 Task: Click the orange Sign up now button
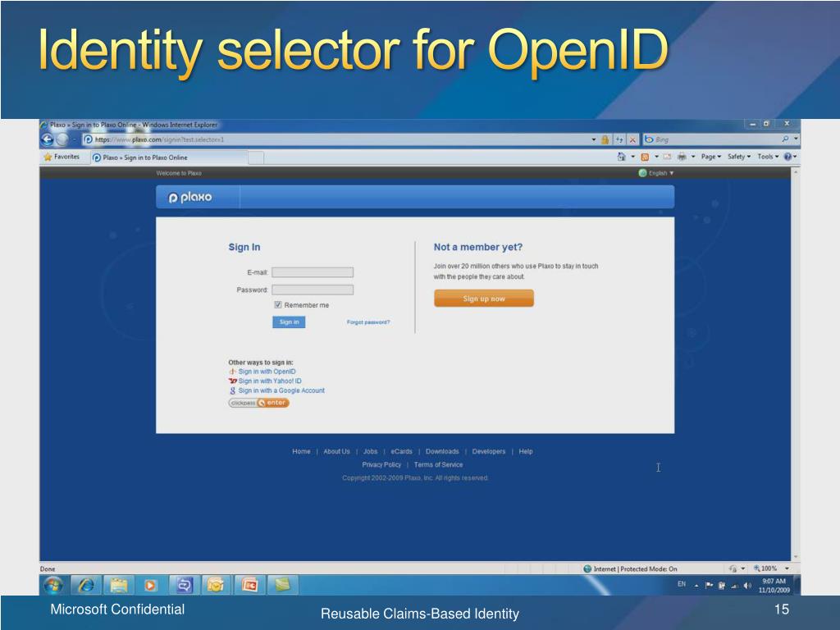484,299
